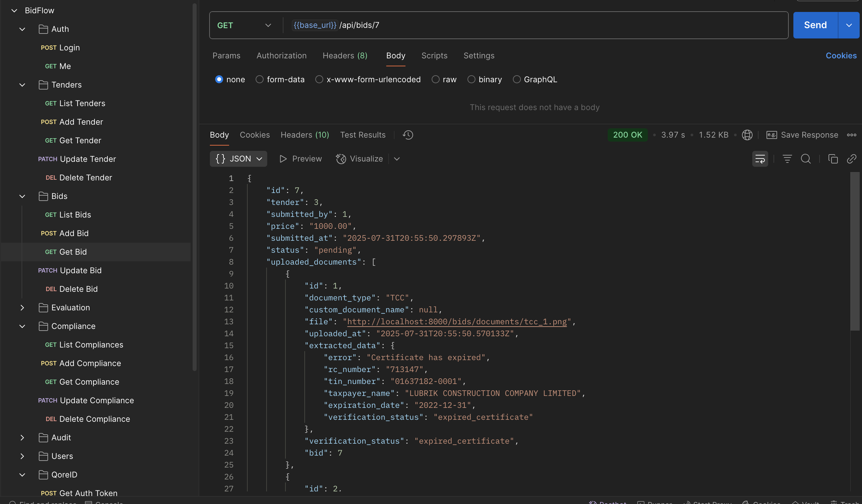Click the {{base_url}} variable token
This screenshot has width=862, height=504.
(x=315, y=25)
